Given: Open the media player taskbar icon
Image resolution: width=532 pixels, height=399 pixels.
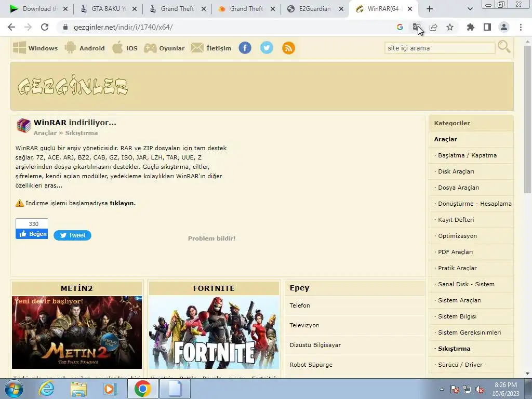Looking at the screenshot, I should click(x=109, y=389).
